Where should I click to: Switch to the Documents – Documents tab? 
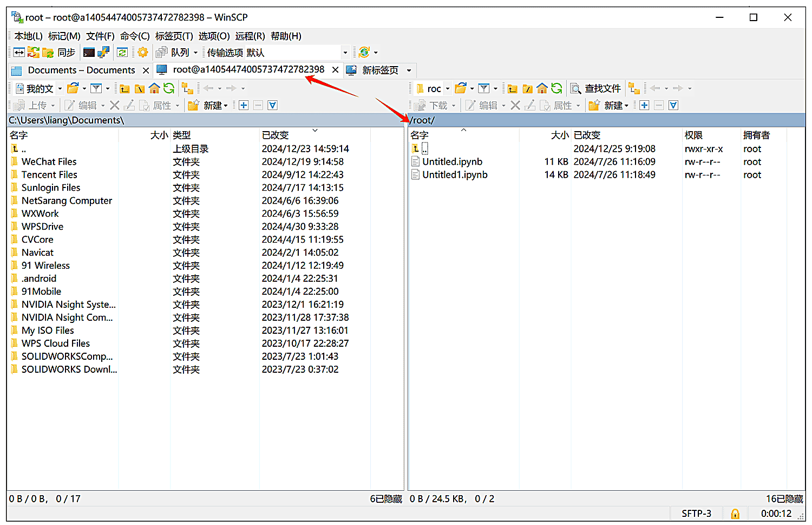point(81,70)
